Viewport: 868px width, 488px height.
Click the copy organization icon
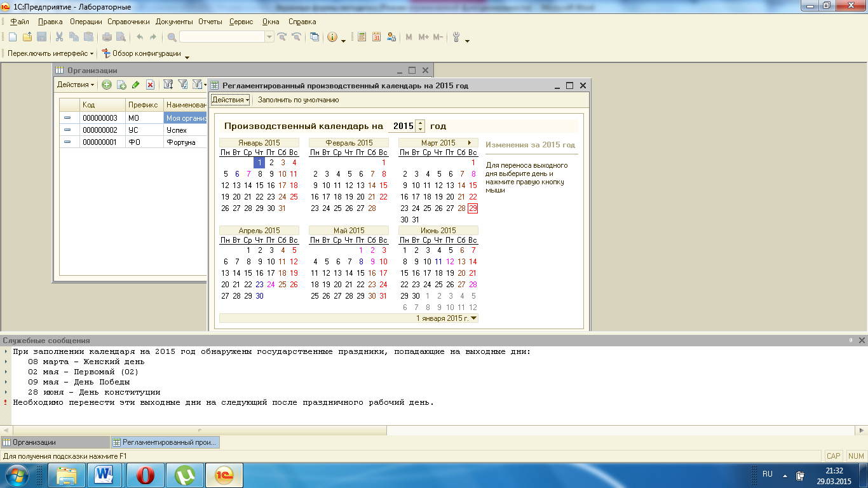(121, 85)
